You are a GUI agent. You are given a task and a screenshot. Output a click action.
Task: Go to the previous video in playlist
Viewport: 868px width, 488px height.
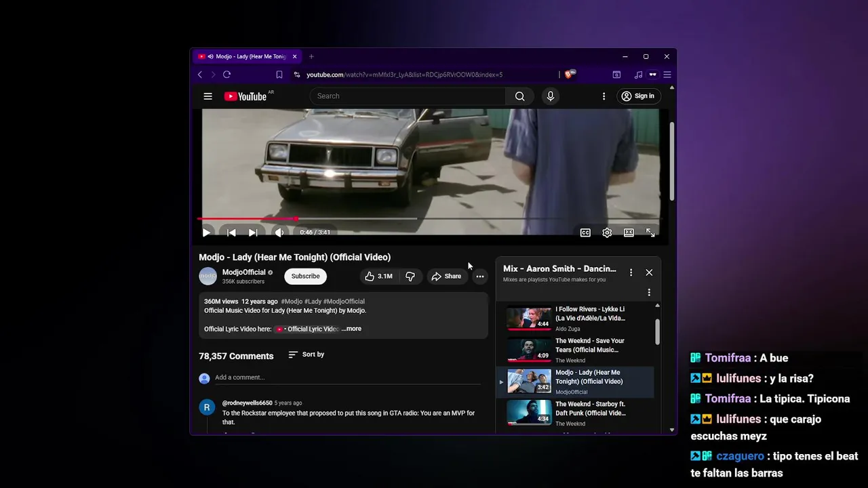point(231,232)
